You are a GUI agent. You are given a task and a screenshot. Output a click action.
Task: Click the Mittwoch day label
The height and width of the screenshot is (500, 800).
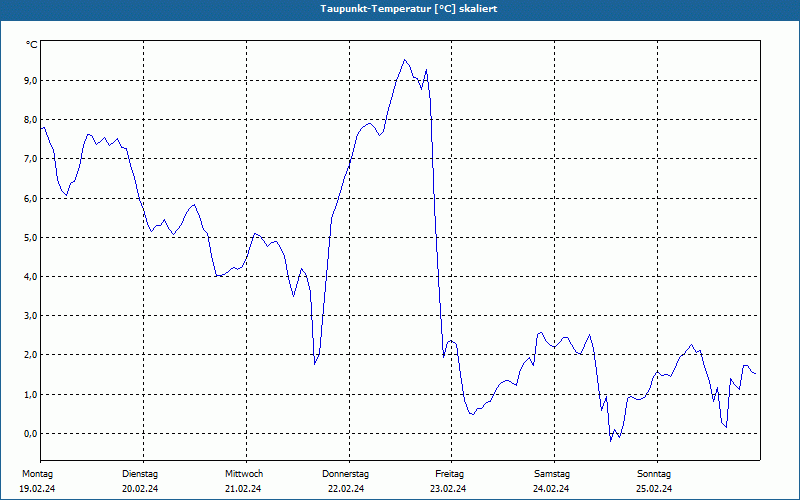[x=244, y=474]
